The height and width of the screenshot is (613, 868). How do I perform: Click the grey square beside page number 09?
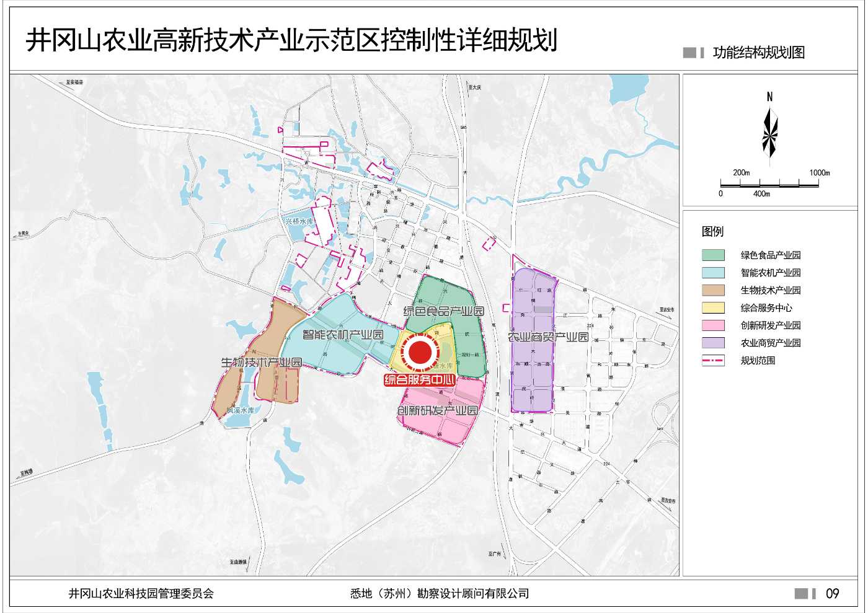(802, 594)
